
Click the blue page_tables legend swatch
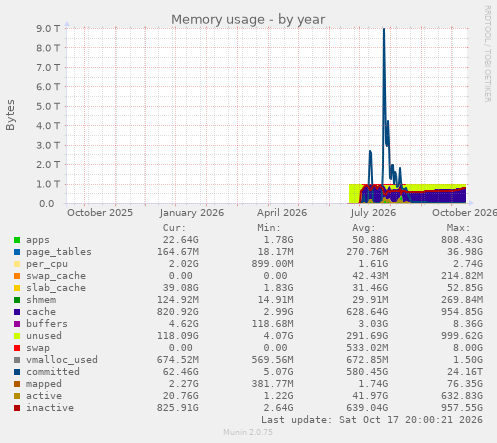coord(17,252)
